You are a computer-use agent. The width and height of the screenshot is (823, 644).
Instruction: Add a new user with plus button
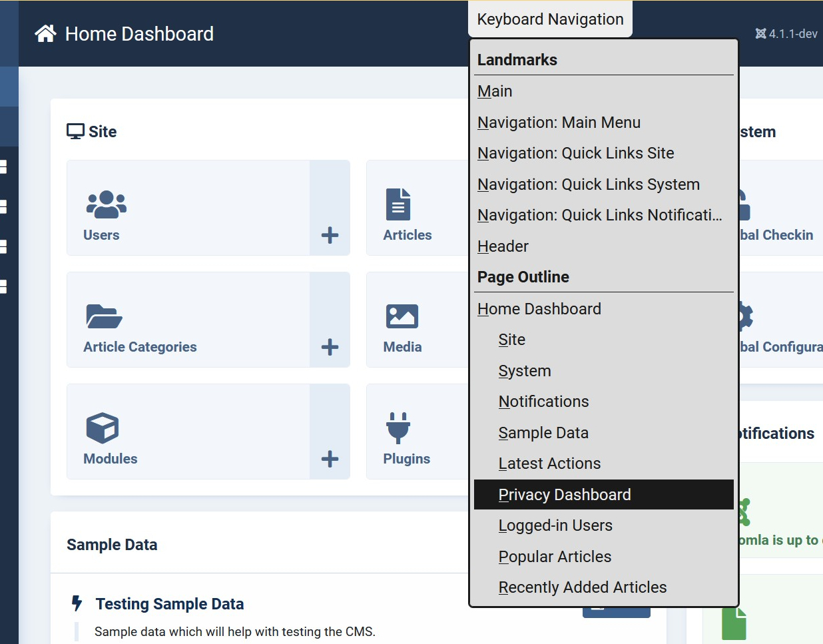coord(330,235)
